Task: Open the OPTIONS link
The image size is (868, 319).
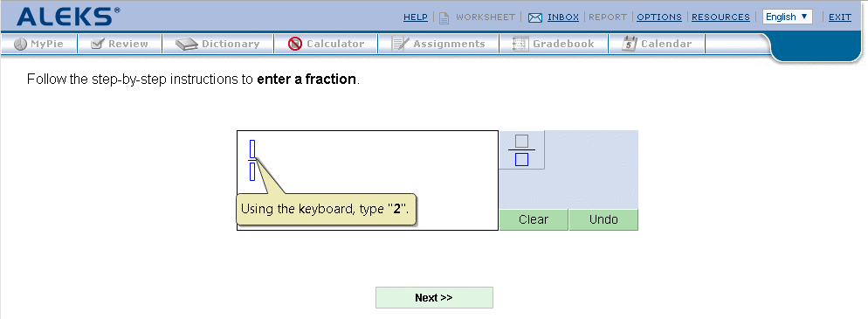Action: [x=659, y=17]
